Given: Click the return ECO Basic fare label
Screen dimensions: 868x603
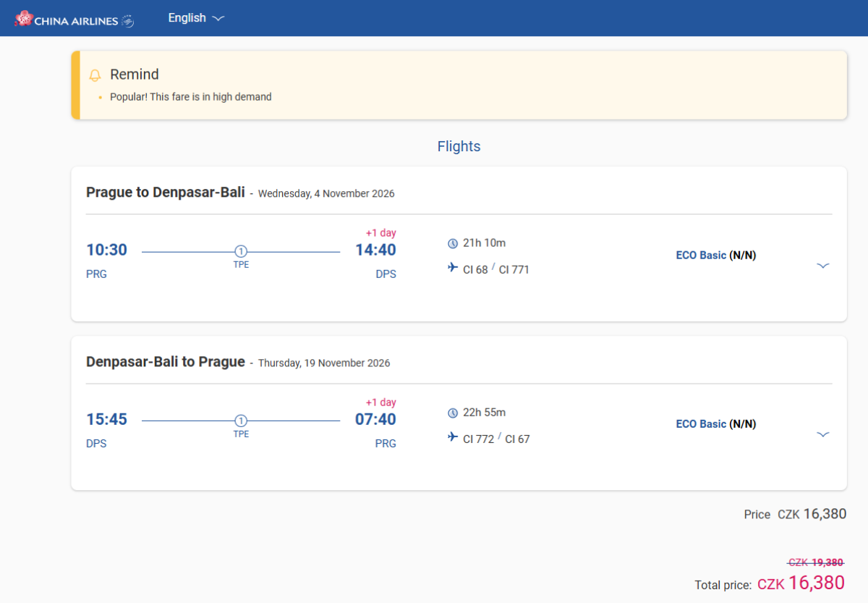Looking at the screenshot, I should click(x=700, y=424).
